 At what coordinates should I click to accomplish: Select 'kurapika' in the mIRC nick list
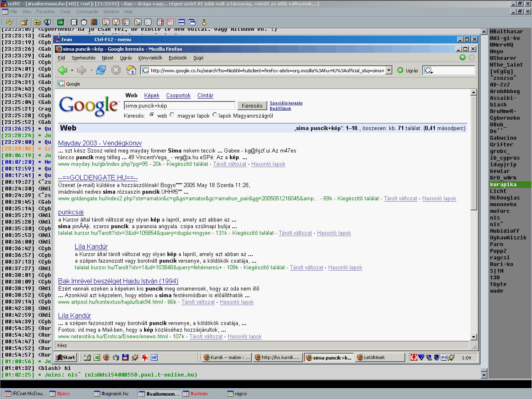(510, 185)
